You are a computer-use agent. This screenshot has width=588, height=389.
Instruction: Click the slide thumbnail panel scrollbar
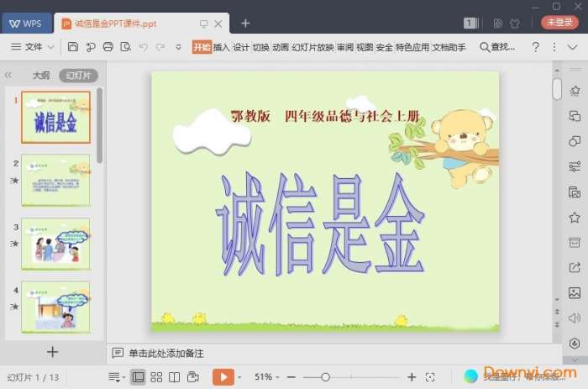coord(99,125)
